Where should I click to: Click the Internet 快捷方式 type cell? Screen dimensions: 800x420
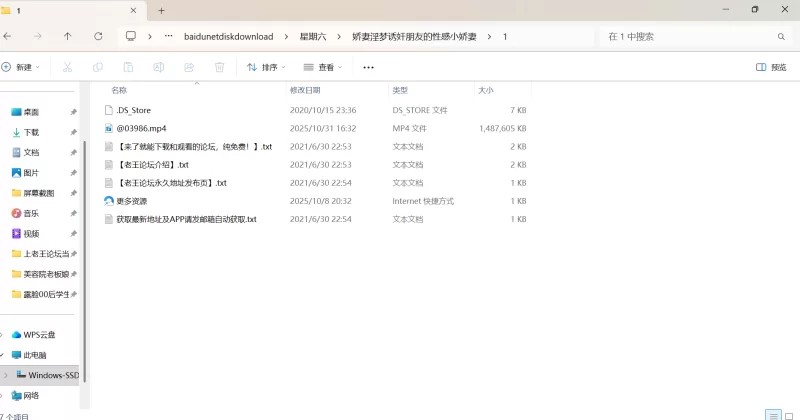(423, 201)
